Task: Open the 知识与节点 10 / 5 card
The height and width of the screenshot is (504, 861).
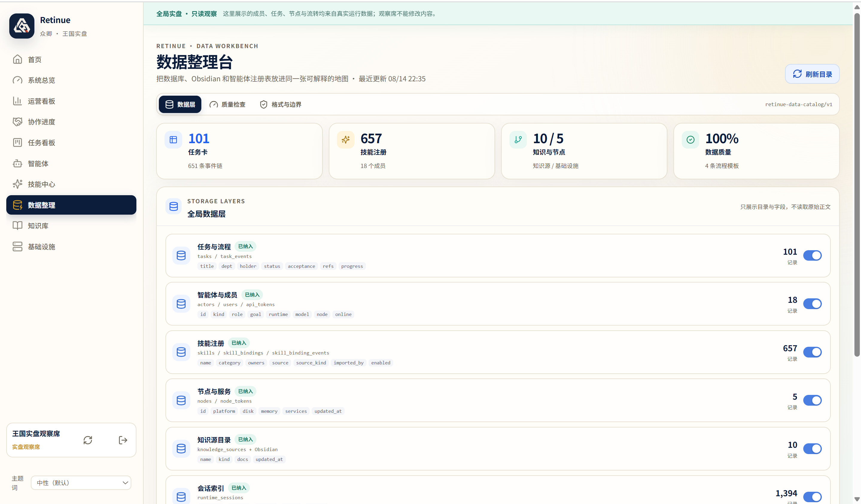Action: click(x=584, y=151)
